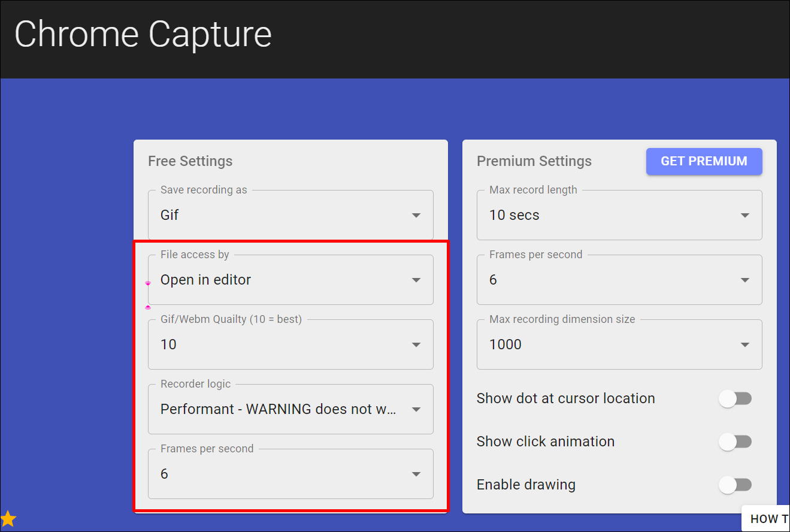Click the Enable drawing label

tap(526, 485)
